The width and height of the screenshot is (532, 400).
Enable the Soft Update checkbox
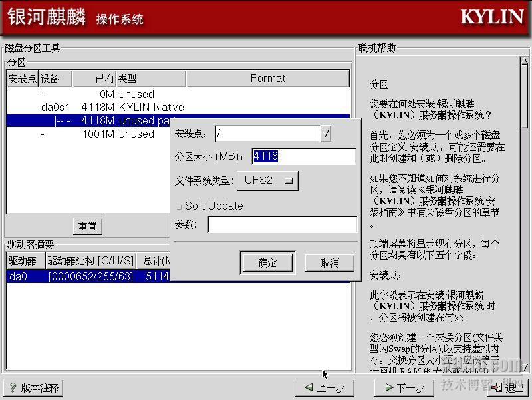(179, 206)
